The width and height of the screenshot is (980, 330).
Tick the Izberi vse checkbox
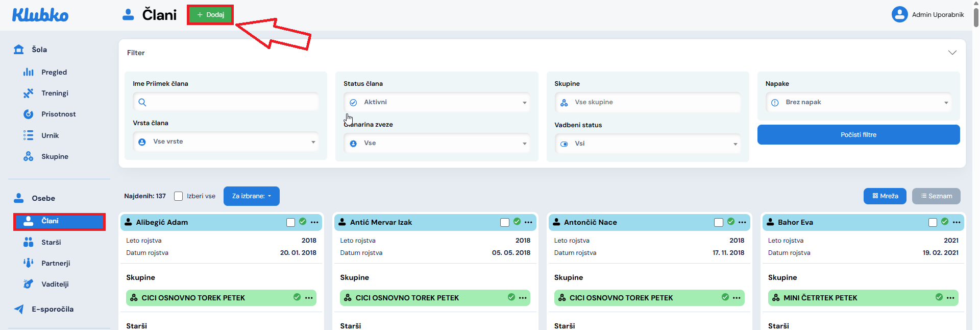coord(179,196)
